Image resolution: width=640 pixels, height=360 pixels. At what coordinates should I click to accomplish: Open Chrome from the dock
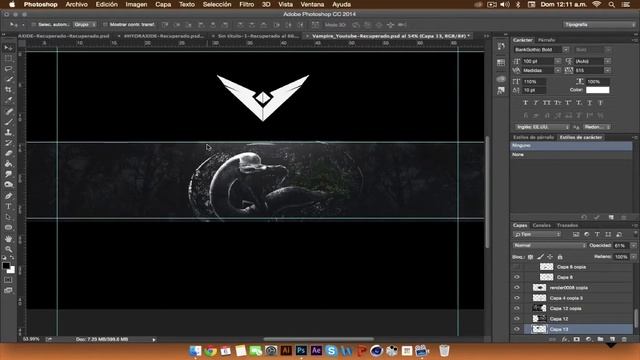coord(211,351)
